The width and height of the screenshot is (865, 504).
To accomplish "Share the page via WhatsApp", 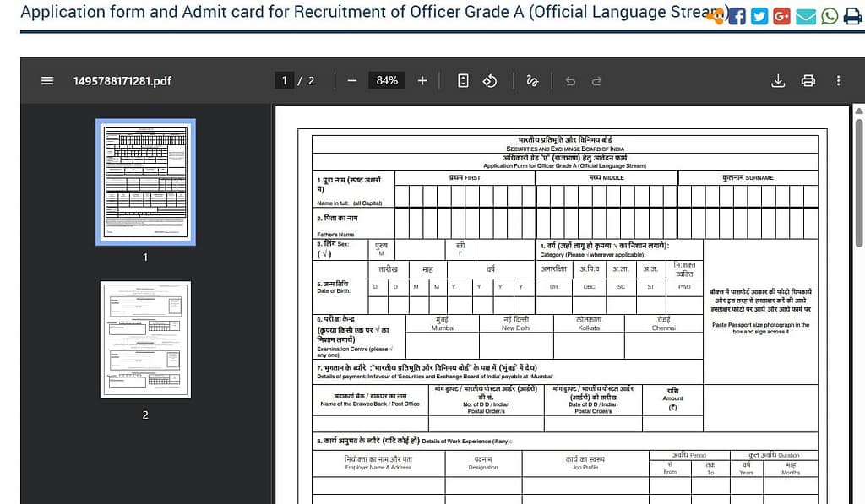I will [830, 17].
